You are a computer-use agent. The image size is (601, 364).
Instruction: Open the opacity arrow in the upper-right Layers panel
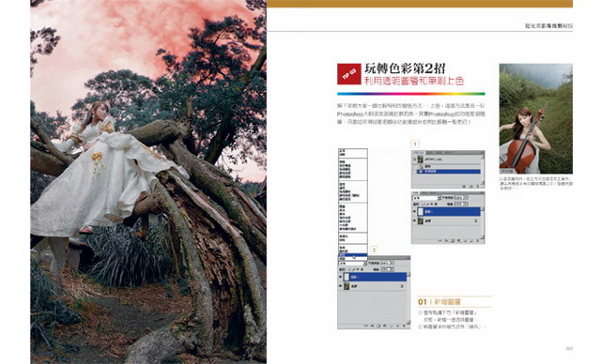466,198
